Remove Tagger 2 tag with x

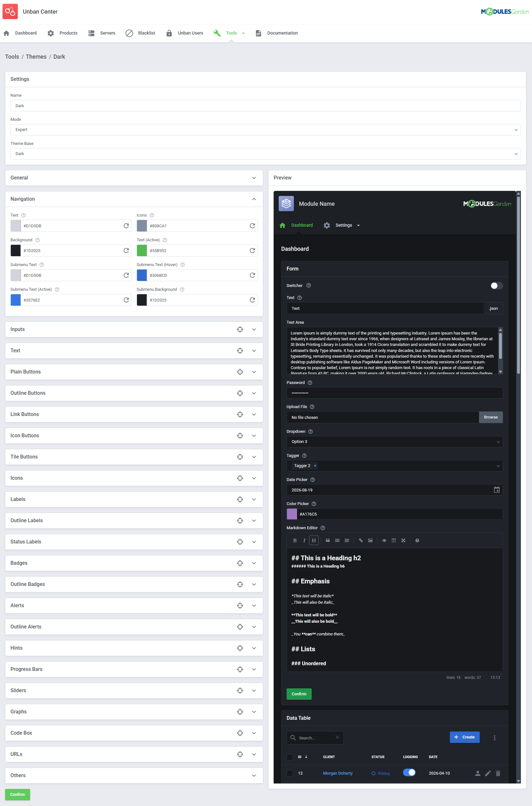315,466
